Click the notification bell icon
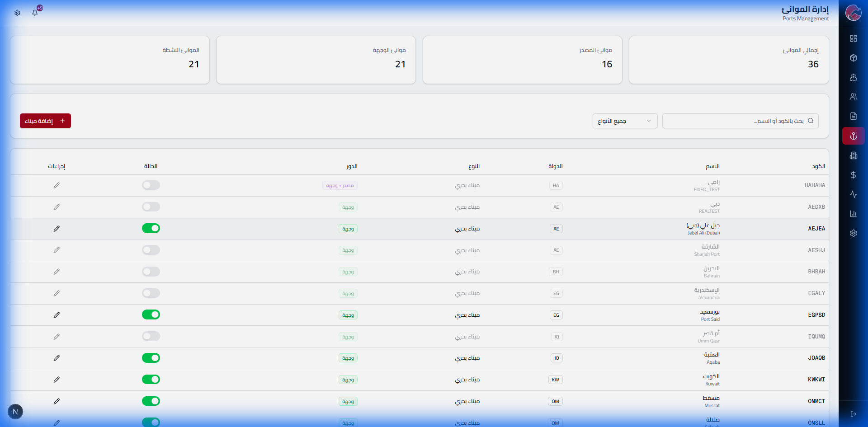This screenshot has height=427, width=868. click(35, 13)
